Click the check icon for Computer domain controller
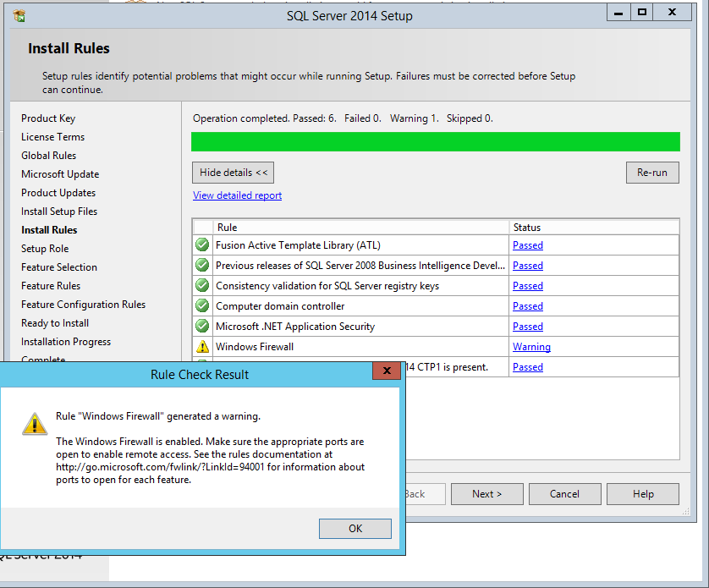 pos(202,305)
